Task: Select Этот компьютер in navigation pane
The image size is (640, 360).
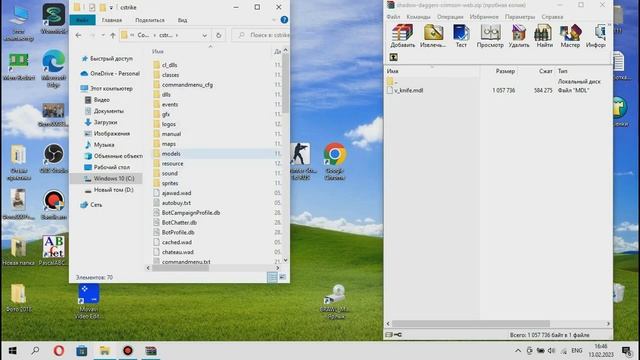Action: (x=111, y=88)
